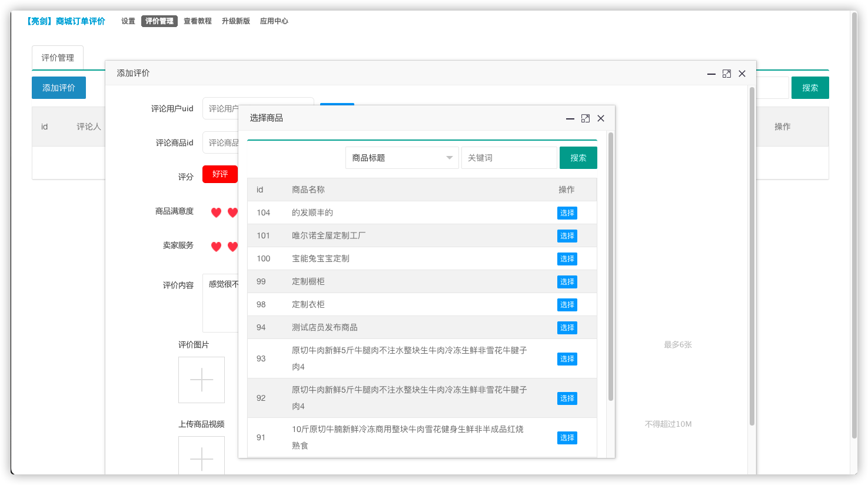Viewport: 868px width, 485px height.
Task: Select product 104 的发顺丰的
Action: 567,213
